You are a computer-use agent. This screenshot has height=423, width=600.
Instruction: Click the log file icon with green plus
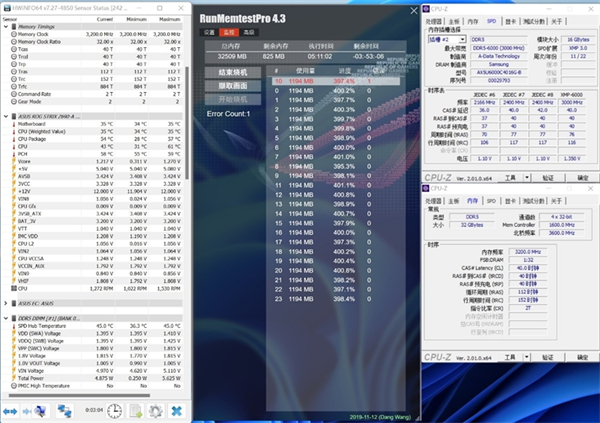[137, 410]
